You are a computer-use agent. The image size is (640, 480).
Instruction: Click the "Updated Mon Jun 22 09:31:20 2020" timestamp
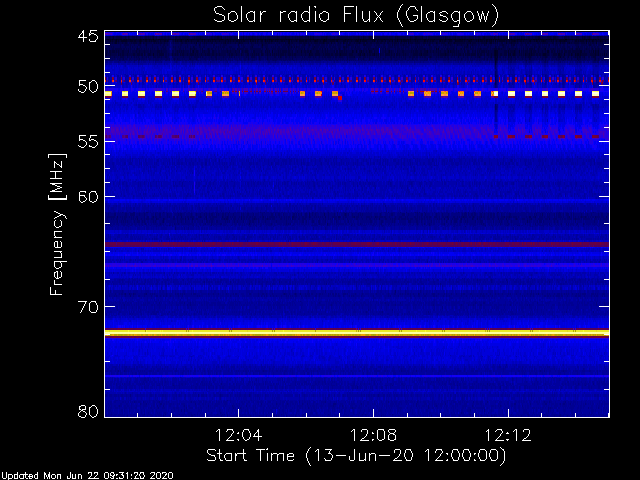coord(87,476)
